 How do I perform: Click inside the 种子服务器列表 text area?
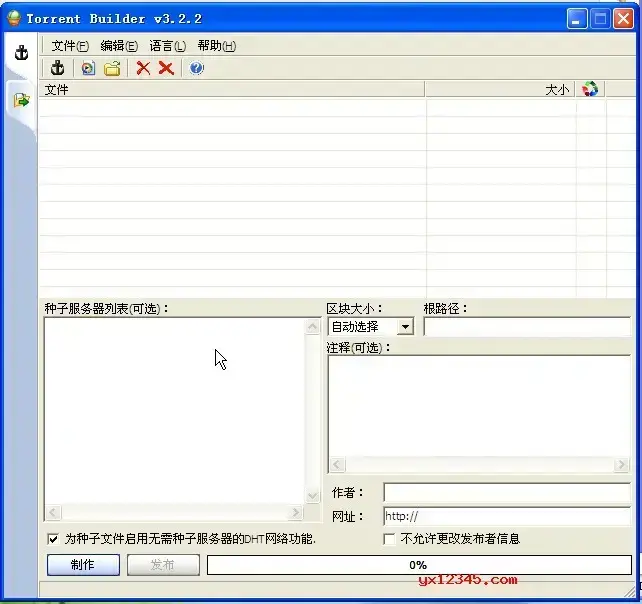coord(175,411)
